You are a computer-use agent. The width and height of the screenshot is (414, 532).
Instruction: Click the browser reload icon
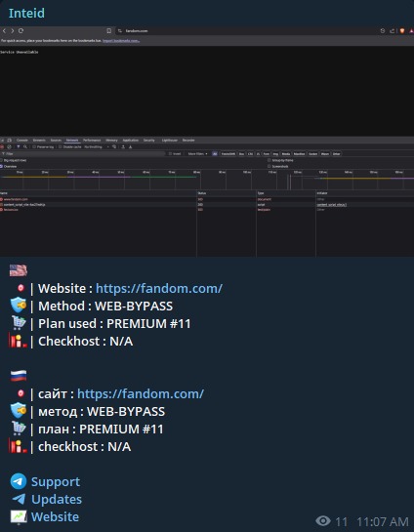[21, 31]
